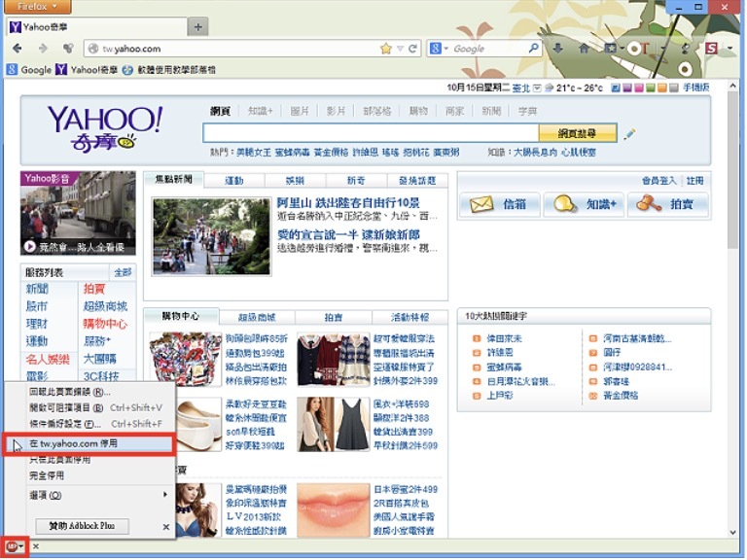Screen dimensions: 747x560
Task: Click the lips product thumbnail
Action: pyautogui.click(x=333, y=510)
